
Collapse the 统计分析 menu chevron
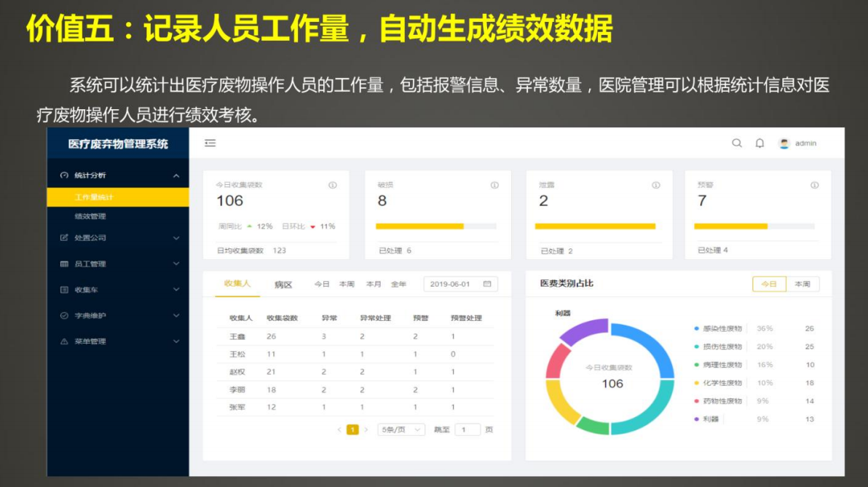(176, 176)
